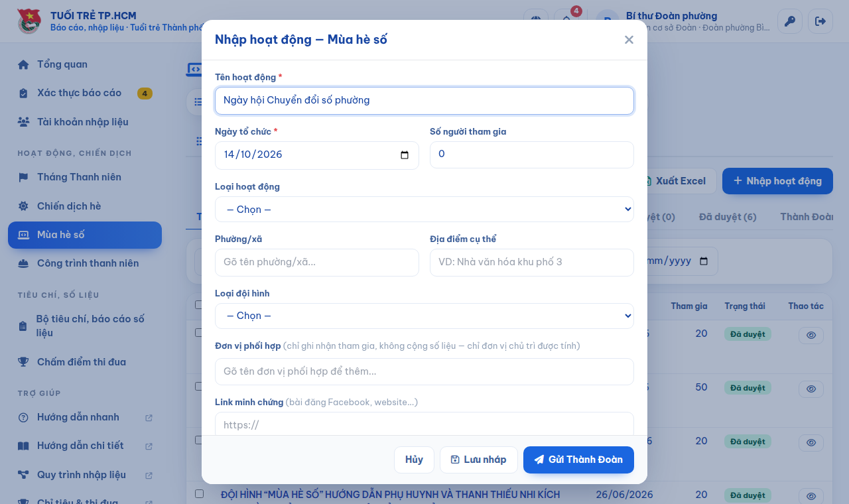Click the key icon in header
This screenshot has width=849, height=504.
[x=789, y=21]
